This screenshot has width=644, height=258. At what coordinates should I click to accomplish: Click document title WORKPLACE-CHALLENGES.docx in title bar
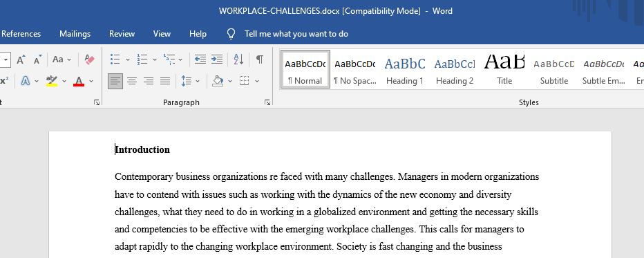[x=279, y=11]
